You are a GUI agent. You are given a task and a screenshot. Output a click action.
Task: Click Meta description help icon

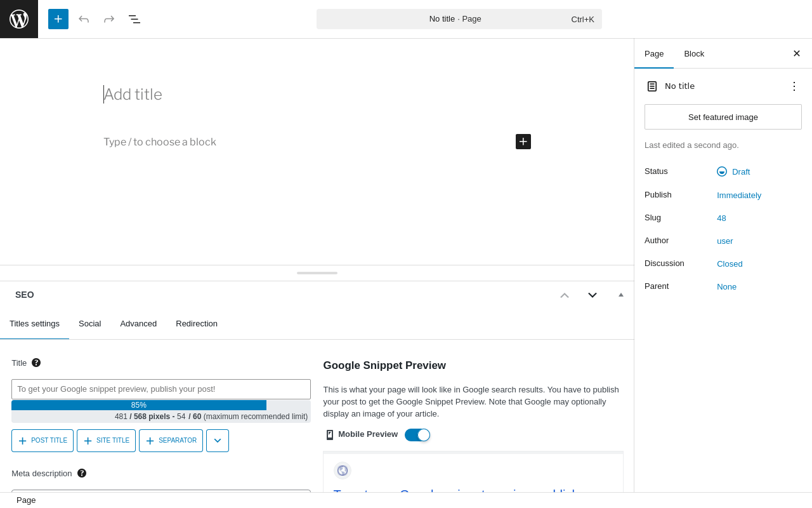82,473
